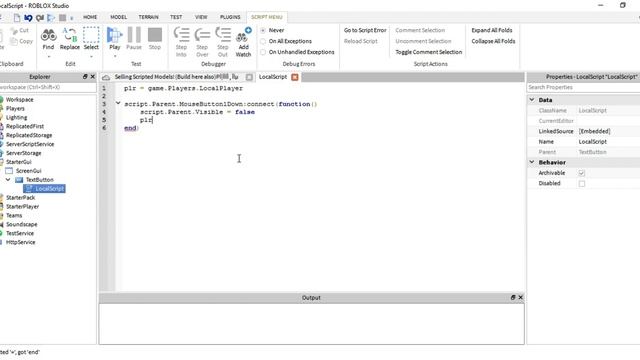Click Copy in the Clipboard group
Screen dimensions: 640x360
tap(21, 41)
